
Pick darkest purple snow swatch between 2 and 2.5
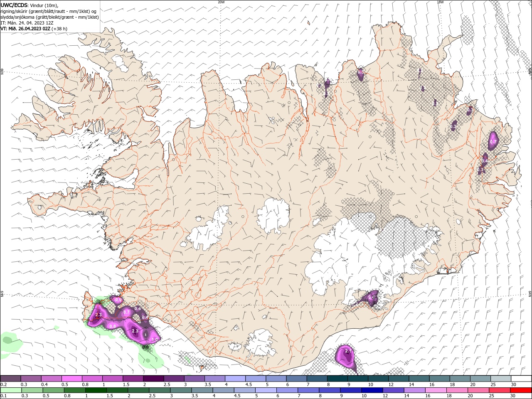pyautogui.click(x=153, y=378)
